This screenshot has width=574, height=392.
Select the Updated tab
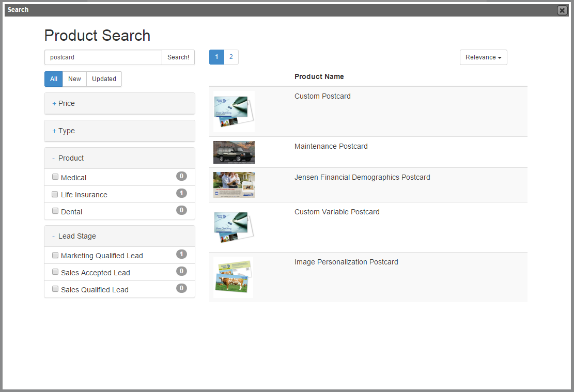pyautogui.click(x=104, y=79)
